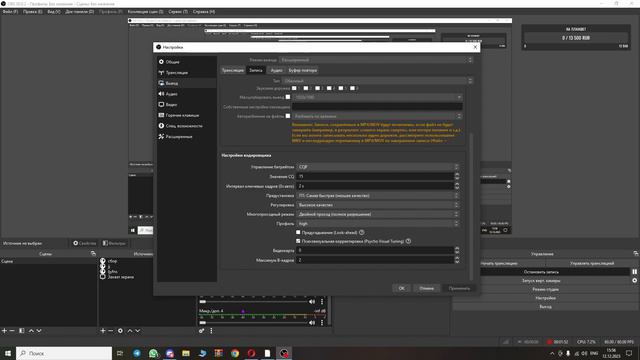
Task: Open the Справка (Help) menu
Action: click(204, 12)
